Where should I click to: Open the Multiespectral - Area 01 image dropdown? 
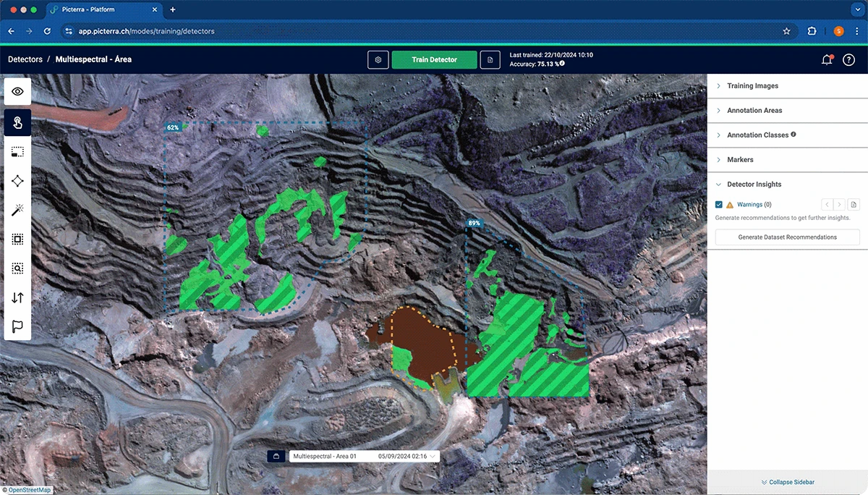(x=365, y=457)
